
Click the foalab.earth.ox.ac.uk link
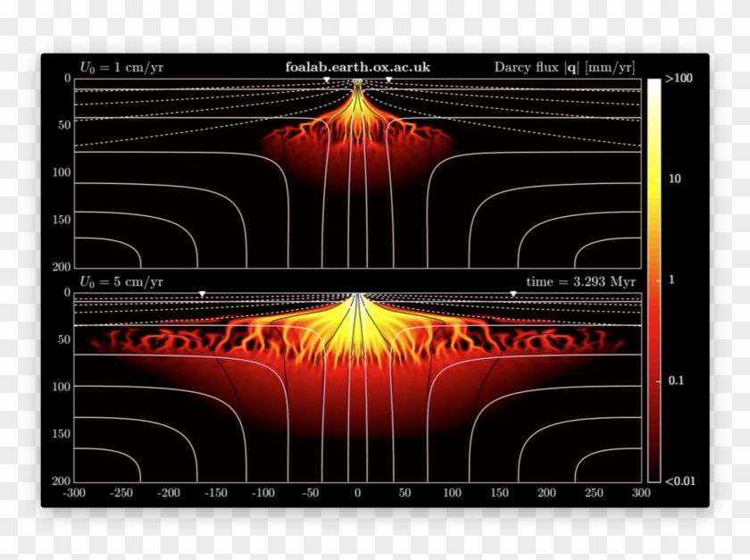pos(357,66)
